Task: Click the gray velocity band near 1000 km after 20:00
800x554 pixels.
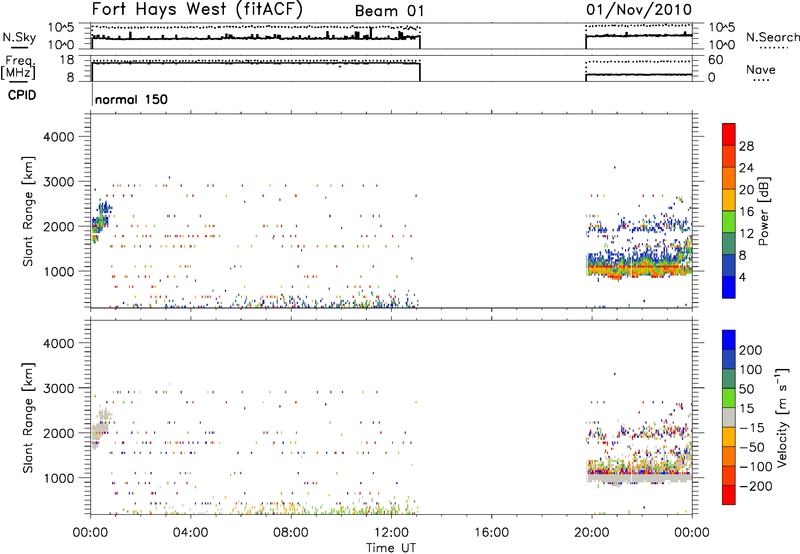Action: (640, 477)
